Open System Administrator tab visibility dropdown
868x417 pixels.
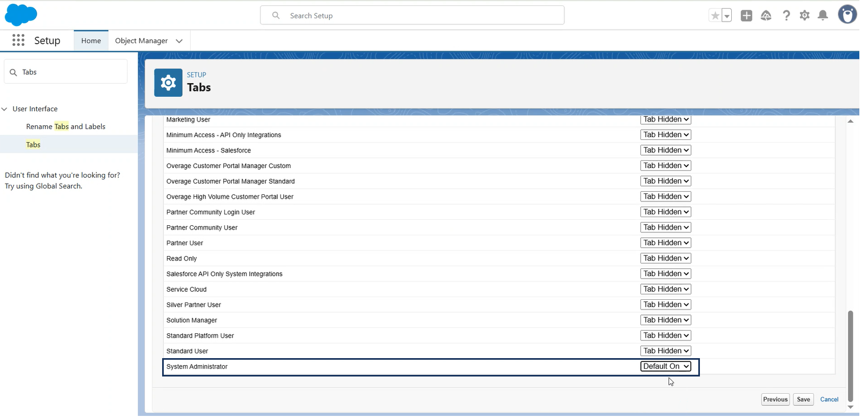(666, 366)
